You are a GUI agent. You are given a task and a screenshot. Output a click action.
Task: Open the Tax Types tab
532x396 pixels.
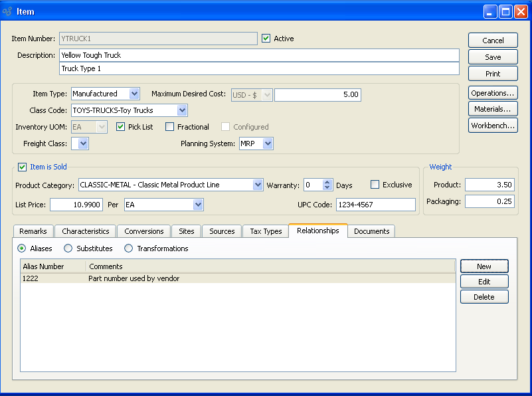(266, 231)
